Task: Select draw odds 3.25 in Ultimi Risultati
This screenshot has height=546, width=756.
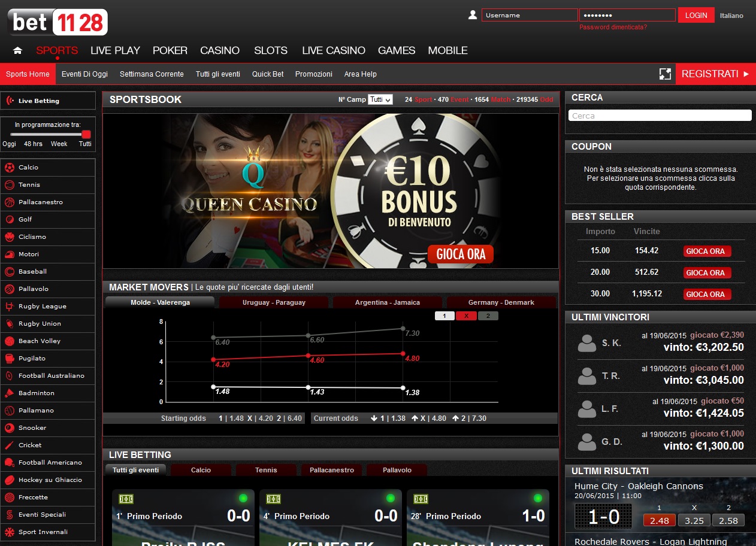Action: 694,520
